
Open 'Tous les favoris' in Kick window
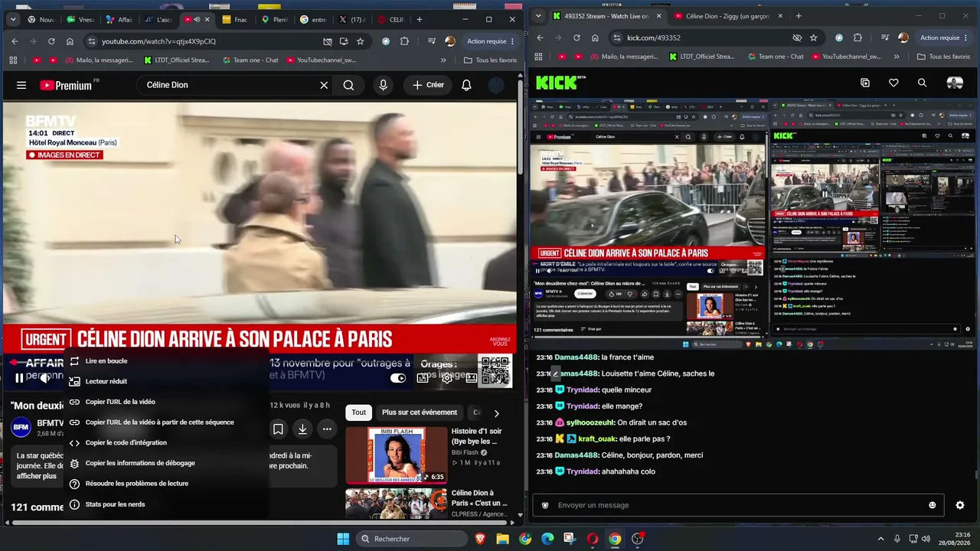point(942,57)
